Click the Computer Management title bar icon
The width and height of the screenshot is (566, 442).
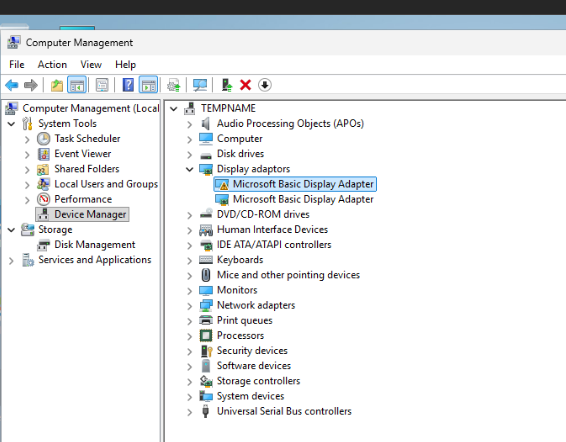coord(13,43)
